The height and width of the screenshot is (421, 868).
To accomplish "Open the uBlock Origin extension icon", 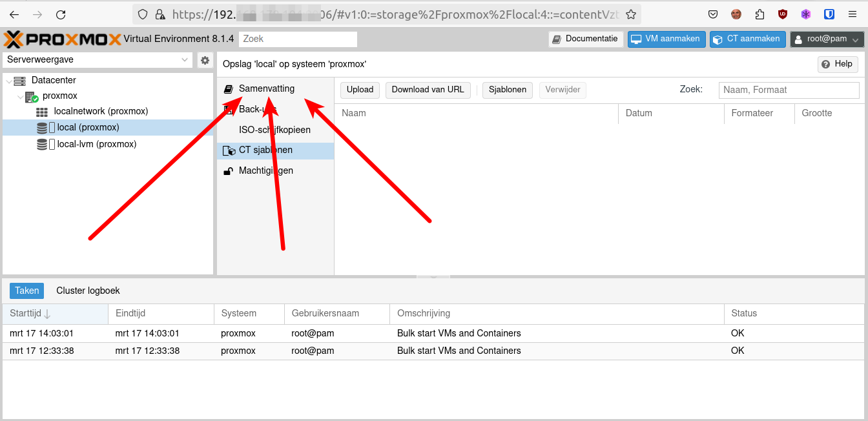I will 783,14.
